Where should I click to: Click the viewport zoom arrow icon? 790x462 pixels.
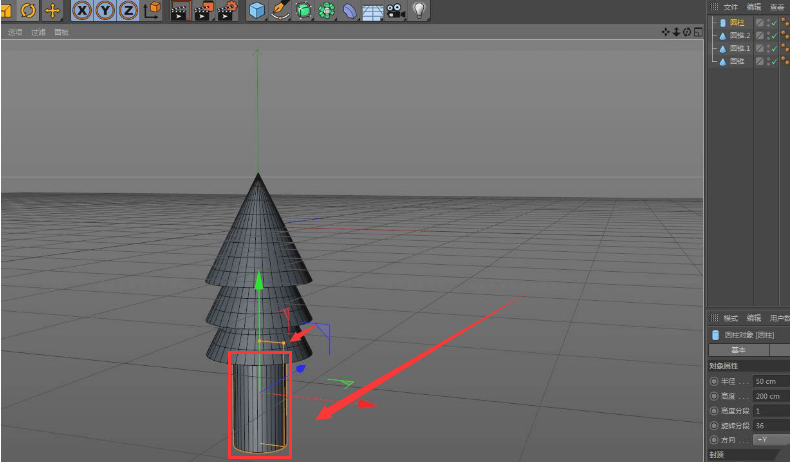coord(676,32)
